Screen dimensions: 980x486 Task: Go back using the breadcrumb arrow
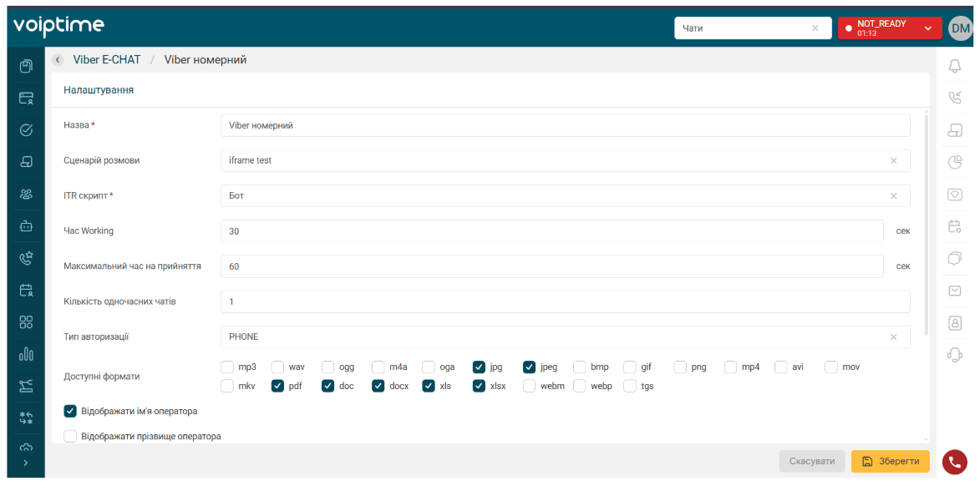(58, 60)
